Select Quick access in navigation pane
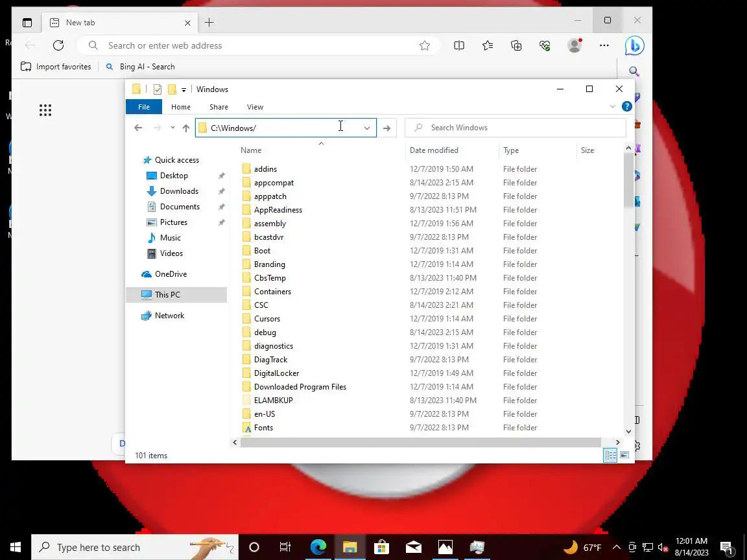Image resolution: width=747 pixels, height=560 pixels. 177,160
